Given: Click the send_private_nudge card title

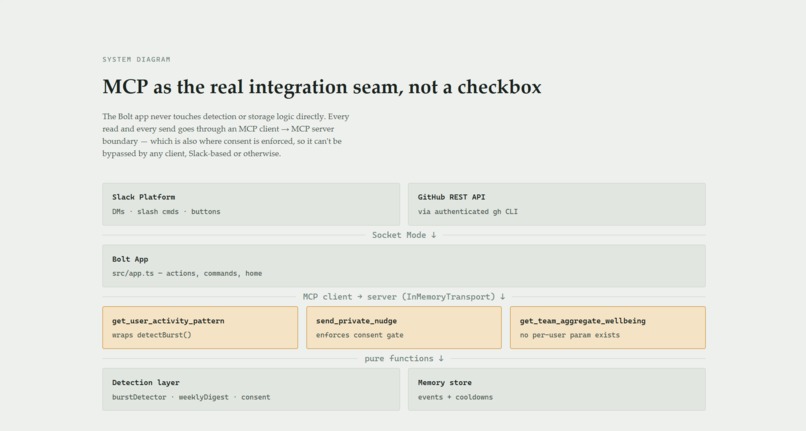Looking at the screenshot, I should point(356,321).
